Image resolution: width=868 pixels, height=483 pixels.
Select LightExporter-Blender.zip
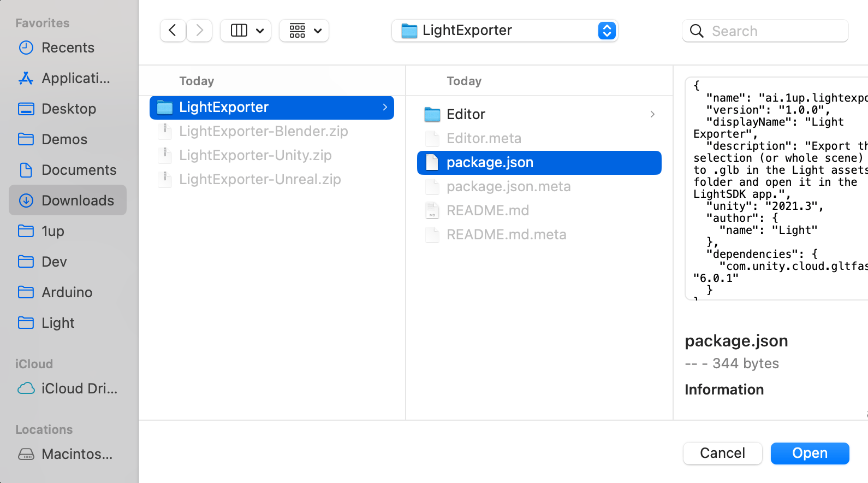[x=272, y=131]
